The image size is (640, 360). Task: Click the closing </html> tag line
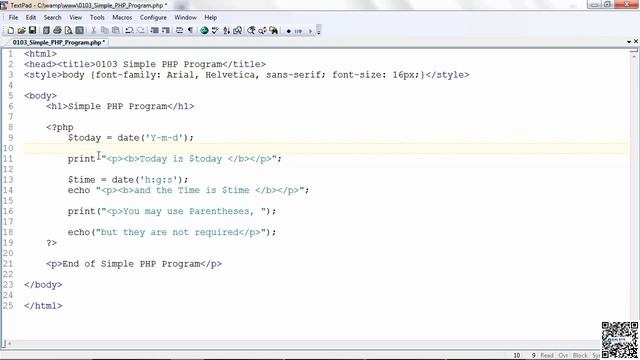coord(43,306)
